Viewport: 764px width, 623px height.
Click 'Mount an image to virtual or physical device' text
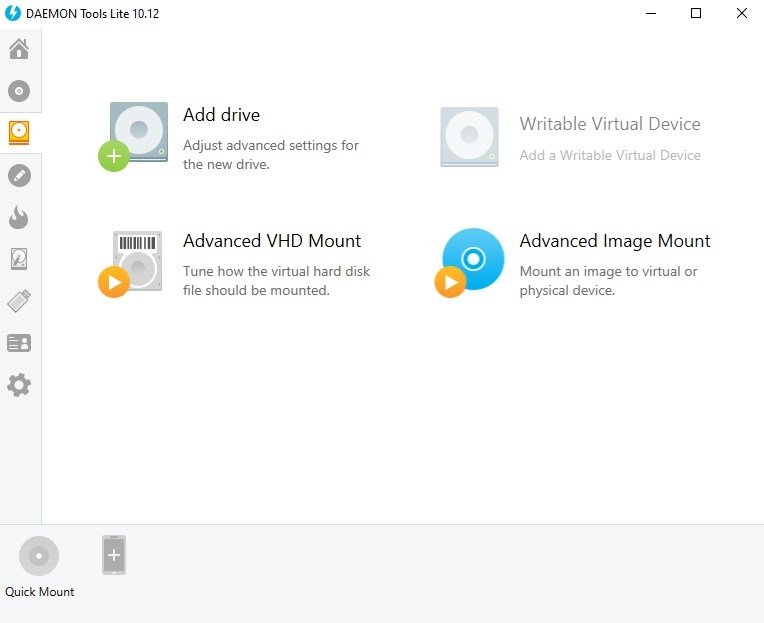tap(608, 281)
